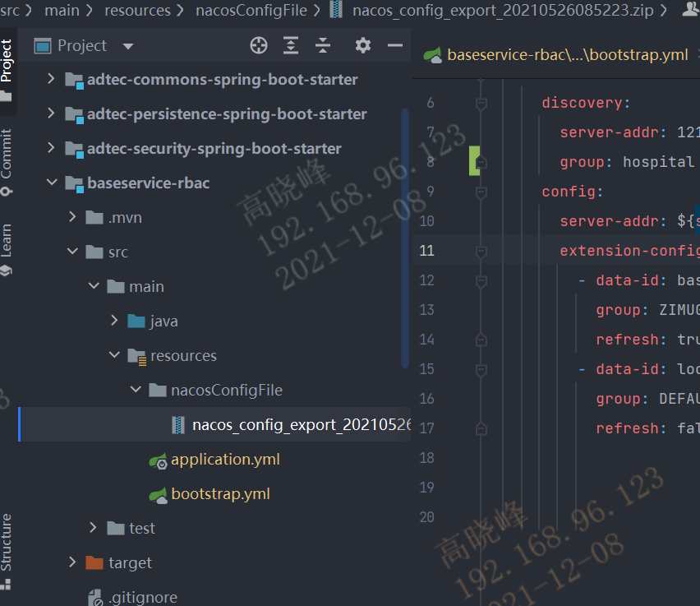Viewport: 700px width, 606px height.
Task: Select the resources folder item
Action: (183, 356)
